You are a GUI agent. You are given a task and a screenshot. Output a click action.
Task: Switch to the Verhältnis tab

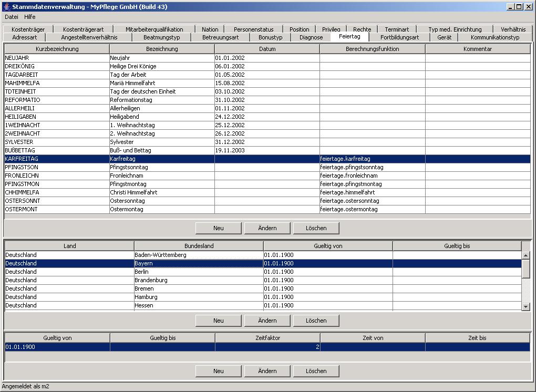click(513, 29)
